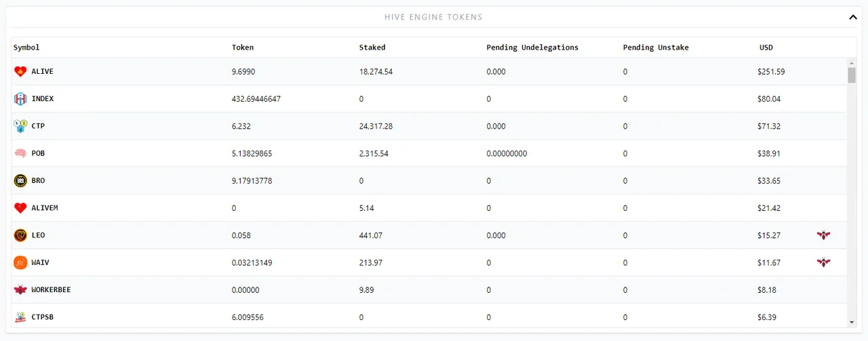
Task: Select the ALIVE symbol label
Action: pyautogui.click(x=43, y=71)
